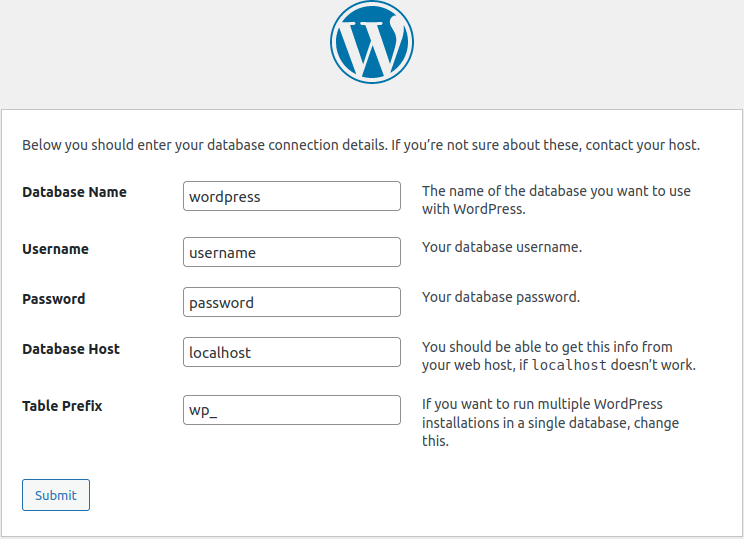Click the 'contact your host' phrase in intro
This screenshot has width=744, height=539.
click(x=641, y=145)
